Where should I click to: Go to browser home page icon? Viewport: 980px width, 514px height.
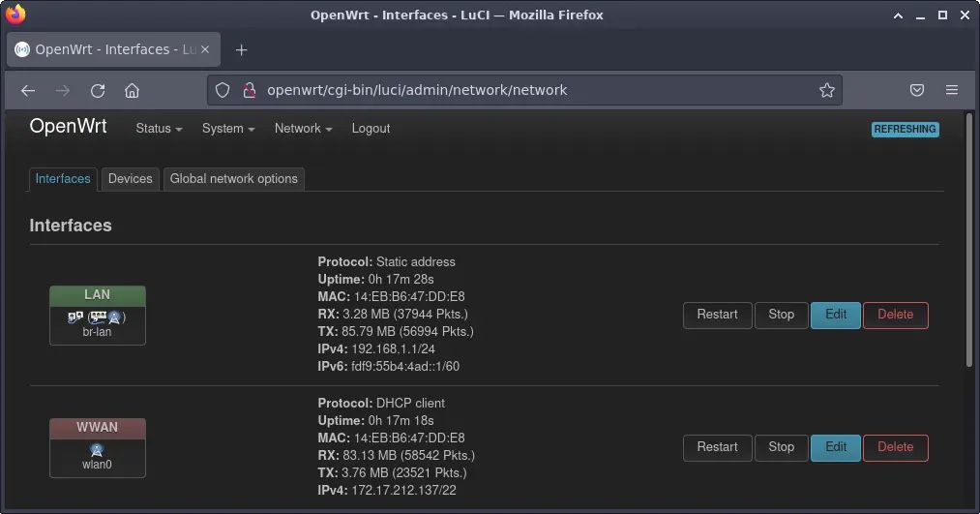coord(133,90)
